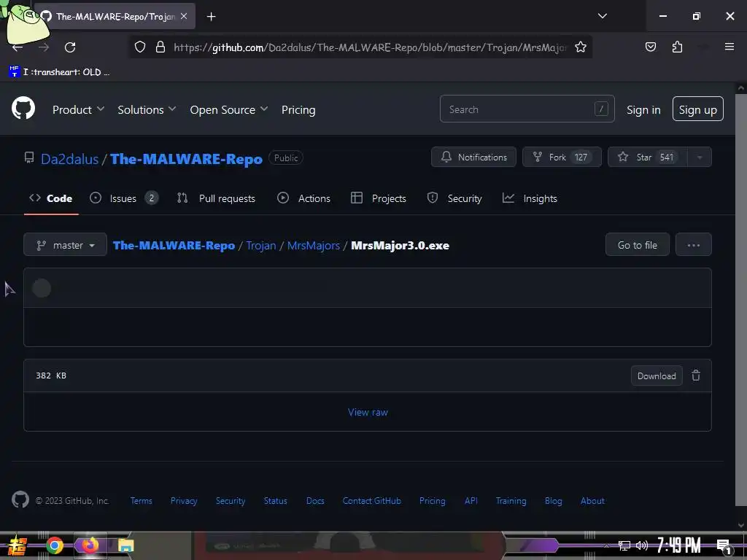Click the Pricing header link
Image resolution: width=747 pixels, height=560 pixels.
coord(298,109)
